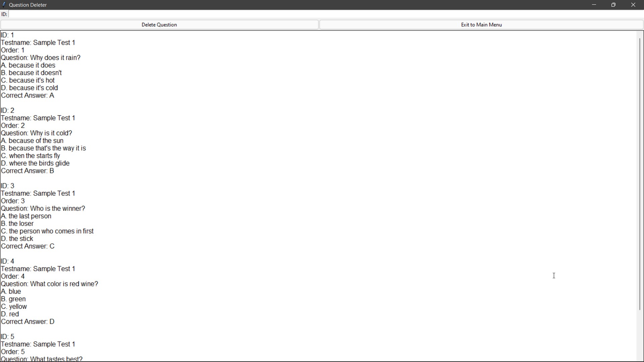Screen dimensions: 644x362
Task: Click the "ID: 5" text line
Action: [8, 337]
